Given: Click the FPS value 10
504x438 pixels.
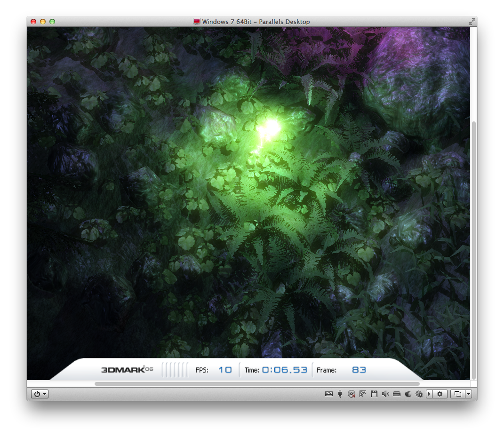Looking at the screenshot, I should pyautogui.click(x=225, y=370).
